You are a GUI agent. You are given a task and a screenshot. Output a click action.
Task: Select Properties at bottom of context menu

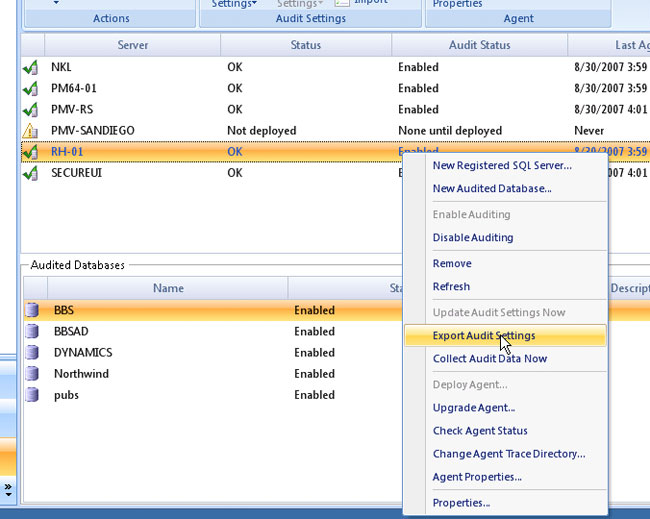[x=461, y=503]
